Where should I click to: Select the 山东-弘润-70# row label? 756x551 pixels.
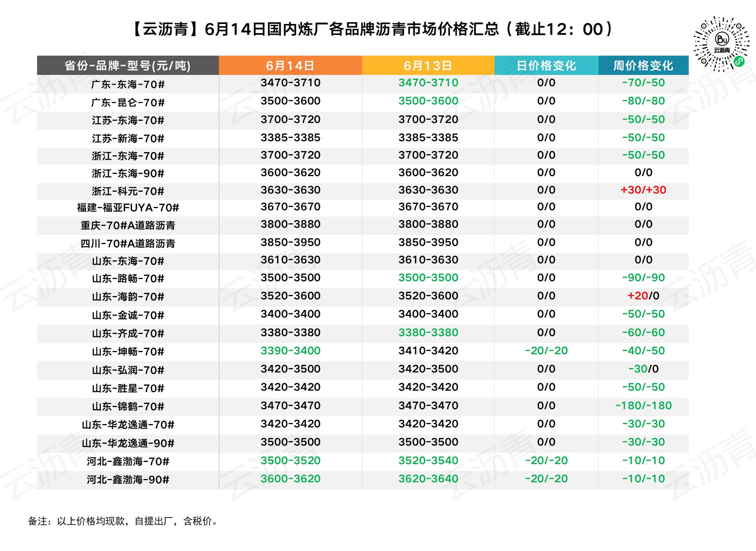pyautogui.click(x=128, y=370)
